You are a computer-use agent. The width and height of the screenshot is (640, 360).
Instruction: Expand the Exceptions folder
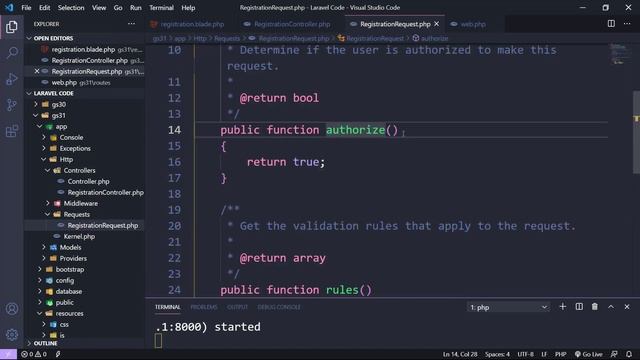pos(75,148)
